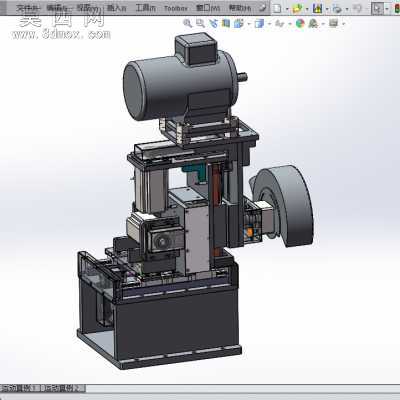Expand the Open file dropdown arrow
The image size is (400, 400).
point(307,9)
